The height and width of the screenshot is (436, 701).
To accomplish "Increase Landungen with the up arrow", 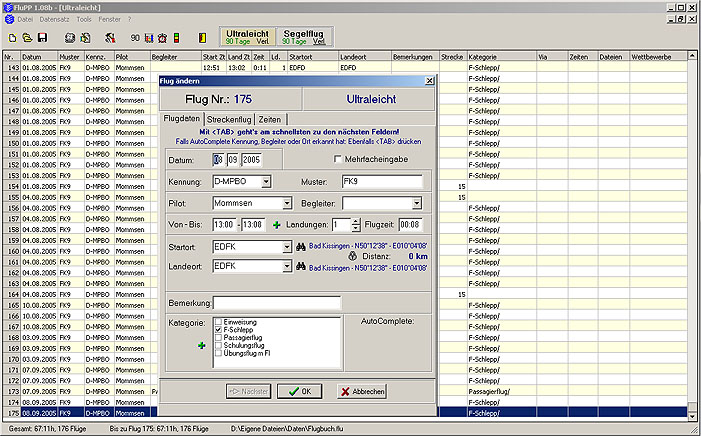I will [x=355, y=222].
